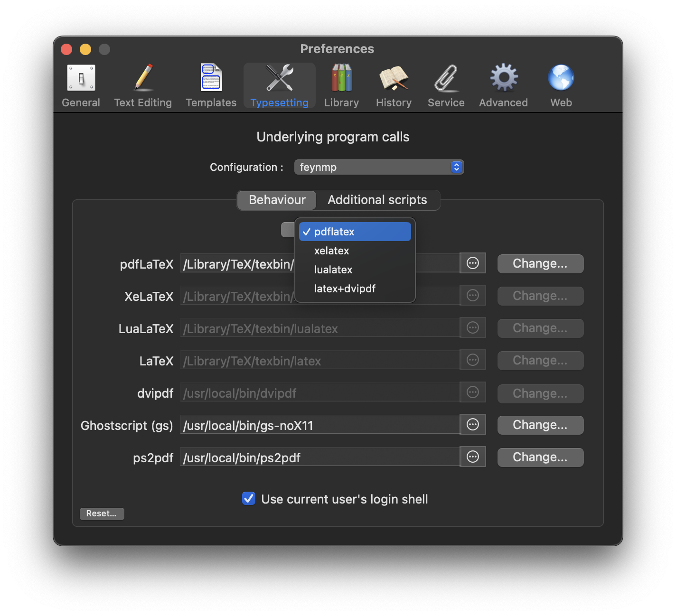Select the Typesetting preferences icon
Screen dimensions: 676x616
pyautogui.click(x=279, y=84)
